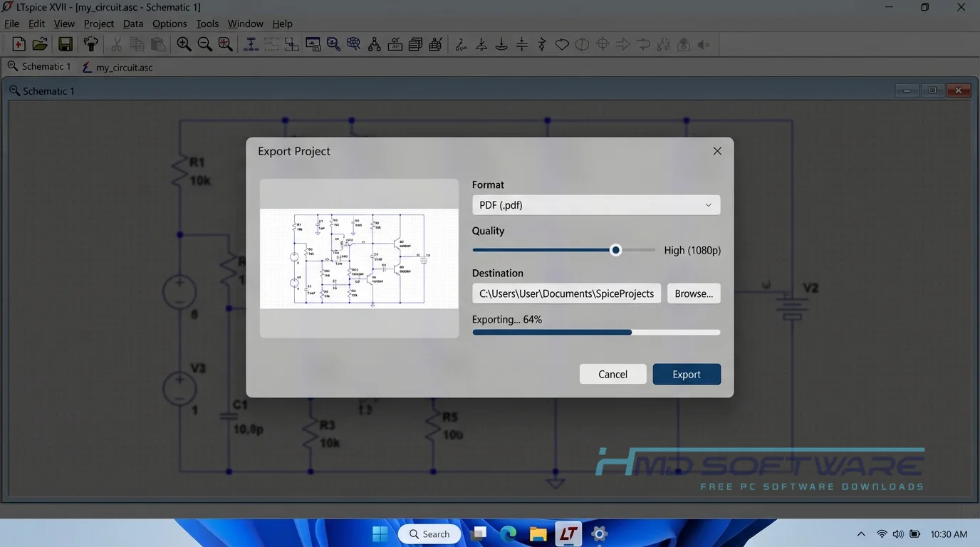Click the right-arrow toolbar icon
The height and width of the screenshot is (547, 980).
point(622,44)
